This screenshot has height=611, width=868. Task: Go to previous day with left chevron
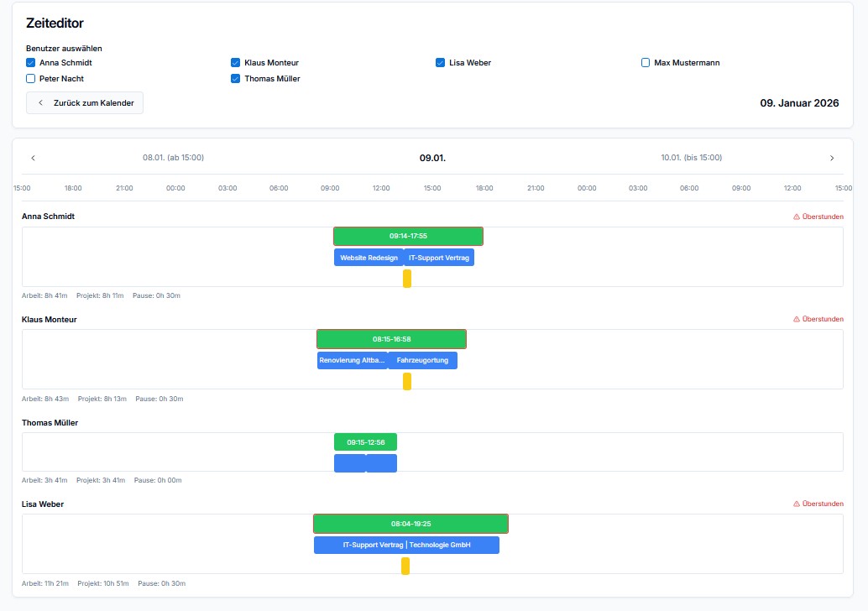(x=34, y=159)
